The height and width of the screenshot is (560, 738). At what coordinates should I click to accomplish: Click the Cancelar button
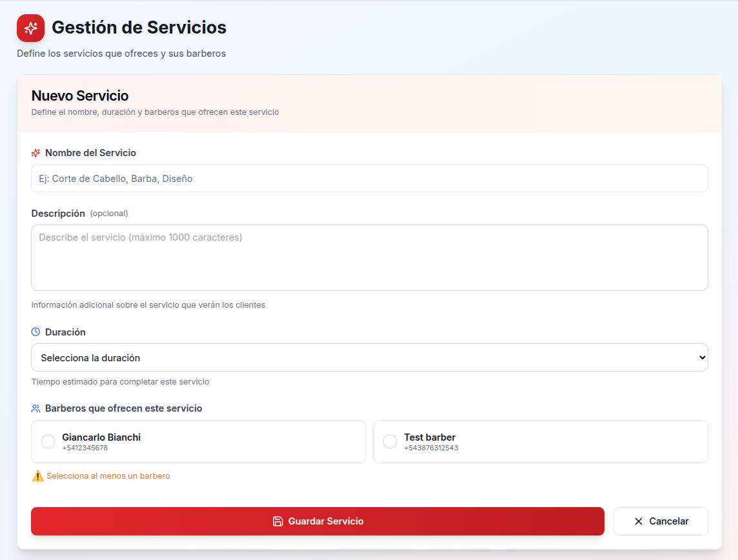pyautogui.click(x=661, y=521)
